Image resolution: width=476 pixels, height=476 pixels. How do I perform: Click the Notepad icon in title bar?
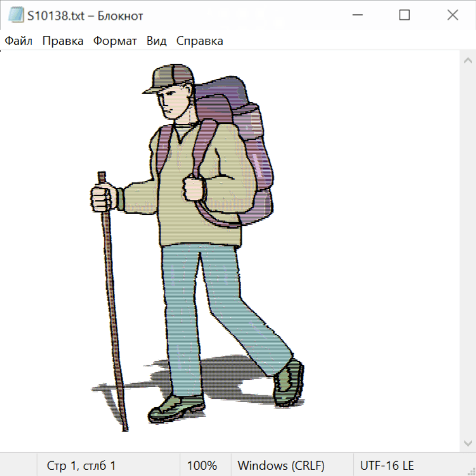[16, 15]
